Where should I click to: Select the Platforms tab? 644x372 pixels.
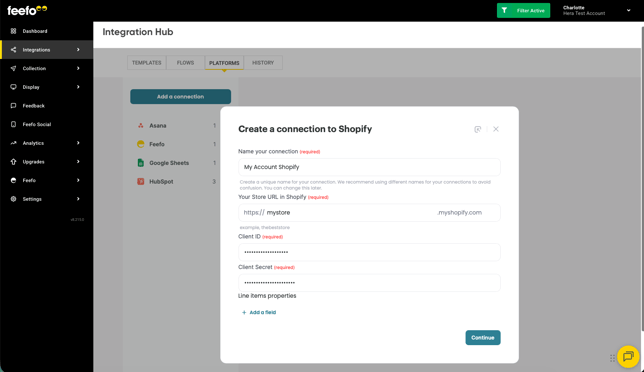click(224, 63)
